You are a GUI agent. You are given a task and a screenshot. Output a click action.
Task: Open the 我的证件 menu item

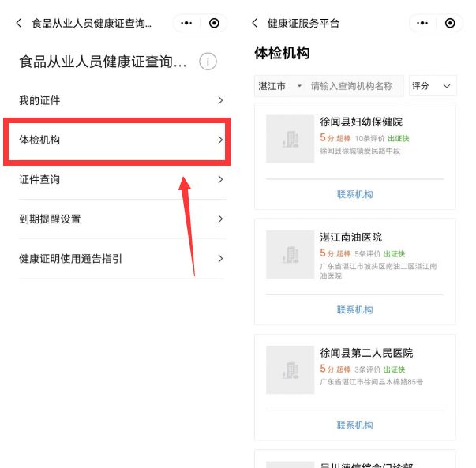click(118, 100)
